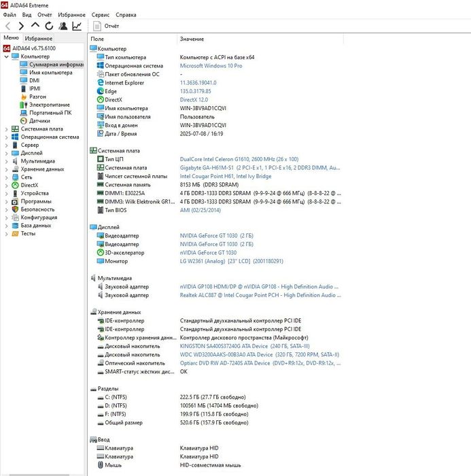
Task: Refresh the report with circular arrow icon
Action: 49,26
